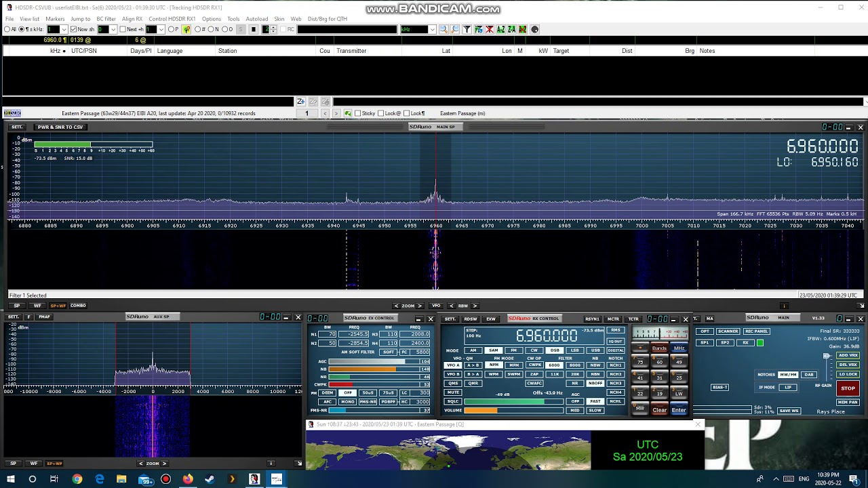
Task: Open the File menu
Action: (9, 19)
